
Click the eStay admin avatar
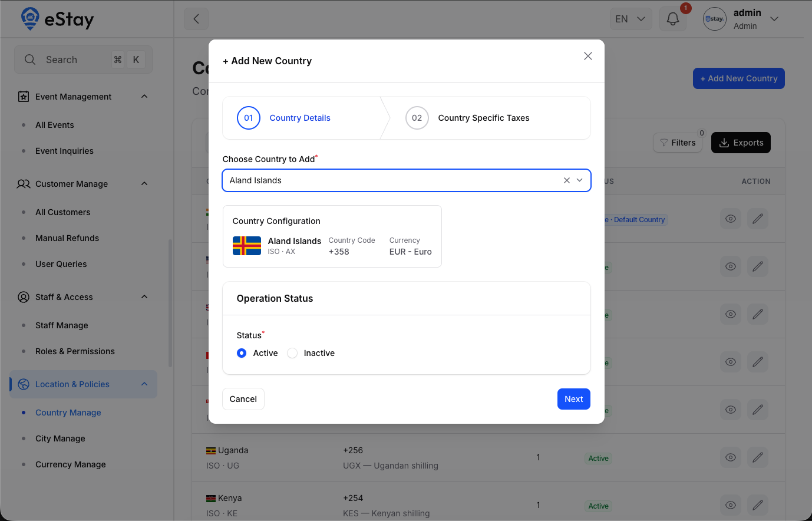(x=715, y=19)
